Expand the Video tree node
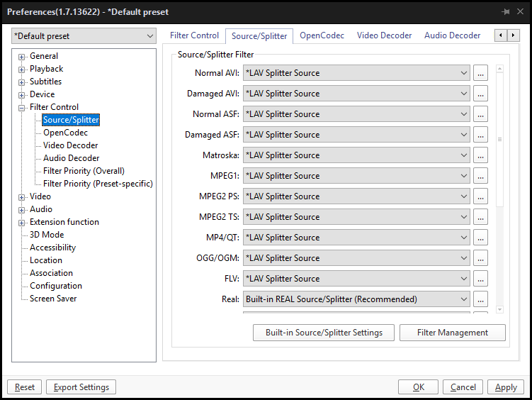This screenshot has width=532, height=400. pyautogui.click(x=22, y=197)
